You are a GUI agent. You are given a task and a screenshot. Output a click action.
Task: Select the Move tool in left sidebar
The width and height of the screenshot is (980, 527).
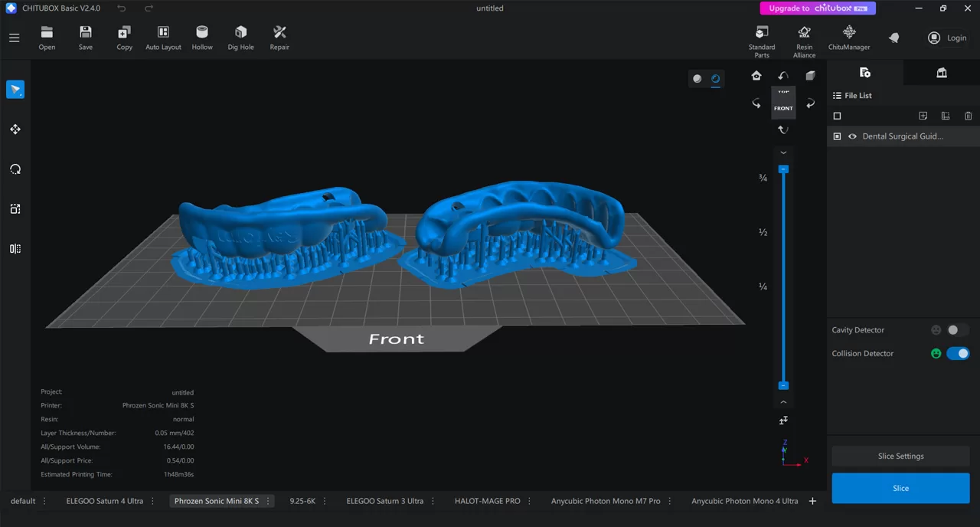pyautogui.click(x=15, y=129)
